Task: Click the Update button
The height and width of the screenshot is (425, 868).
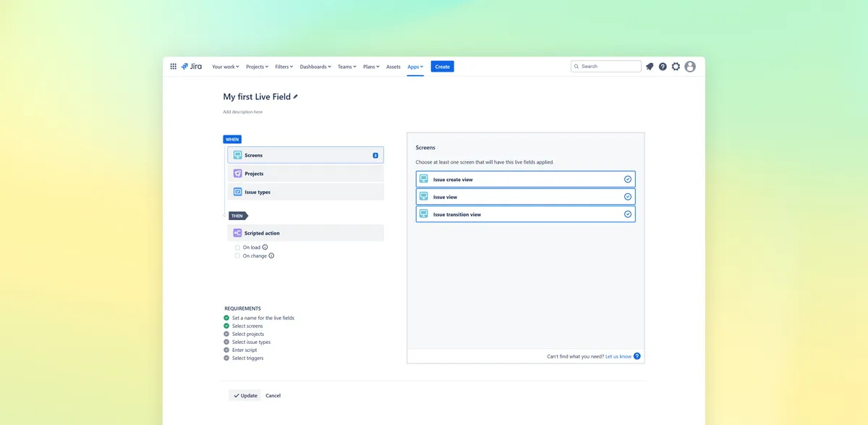Action: 245,395
